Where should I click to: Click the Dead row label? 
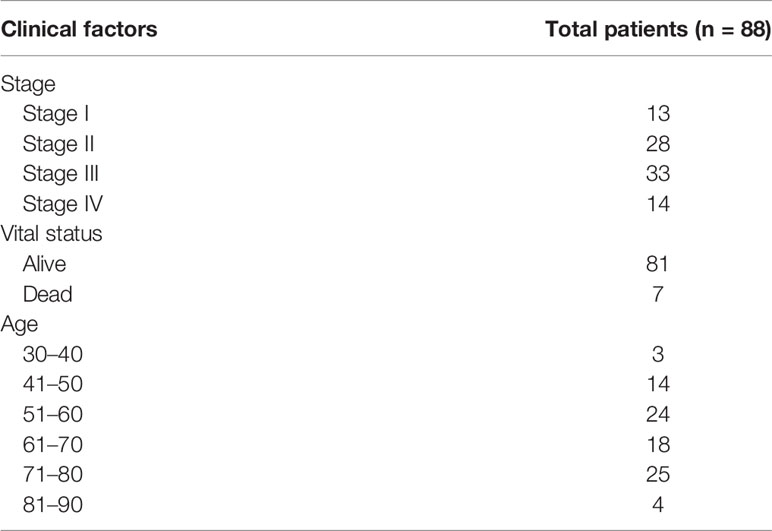pos(47,294)
